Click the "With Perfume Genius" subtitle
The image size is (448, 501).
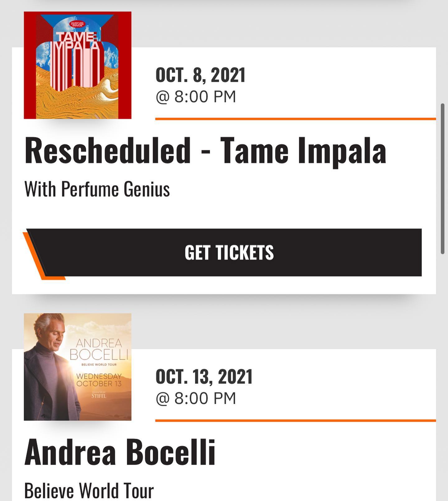(x=97, y=189)
